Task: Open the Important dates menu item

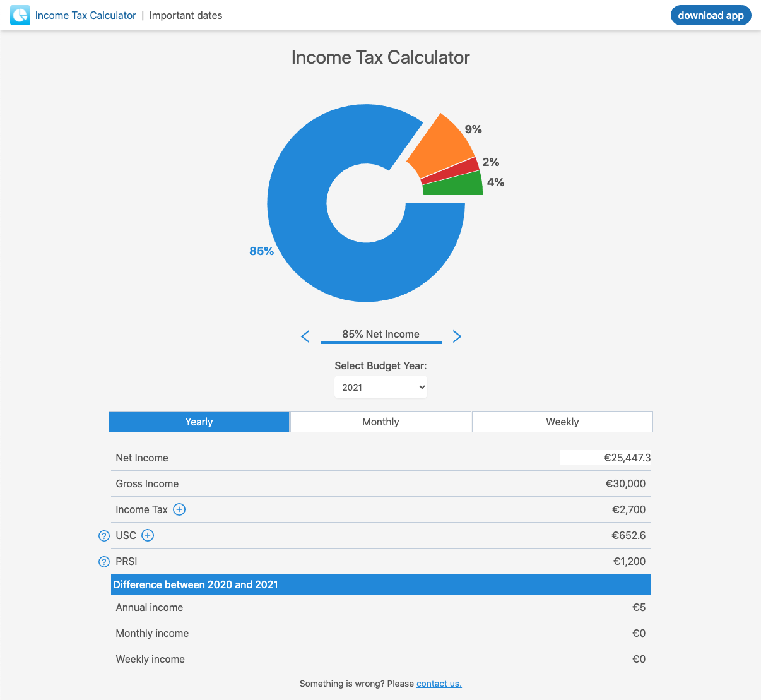Action: pos(186,15)
